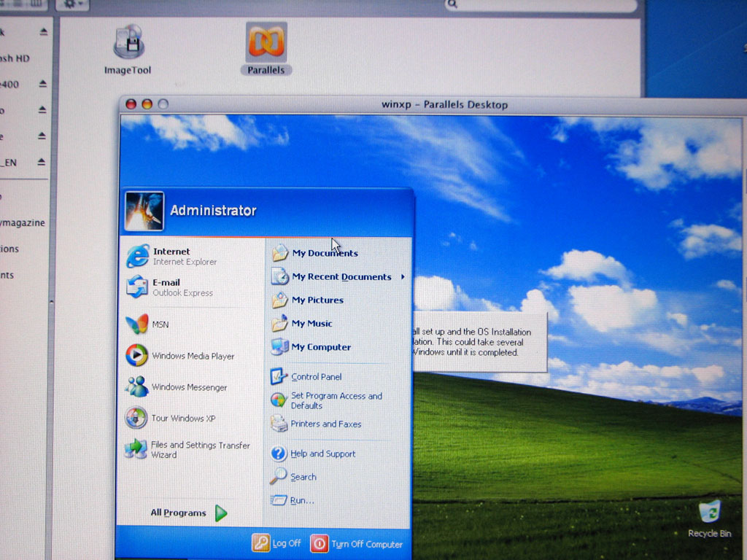The image size is (747, 560).
Task: Click the OS Installation notice balloon
Action: (479, 342)
